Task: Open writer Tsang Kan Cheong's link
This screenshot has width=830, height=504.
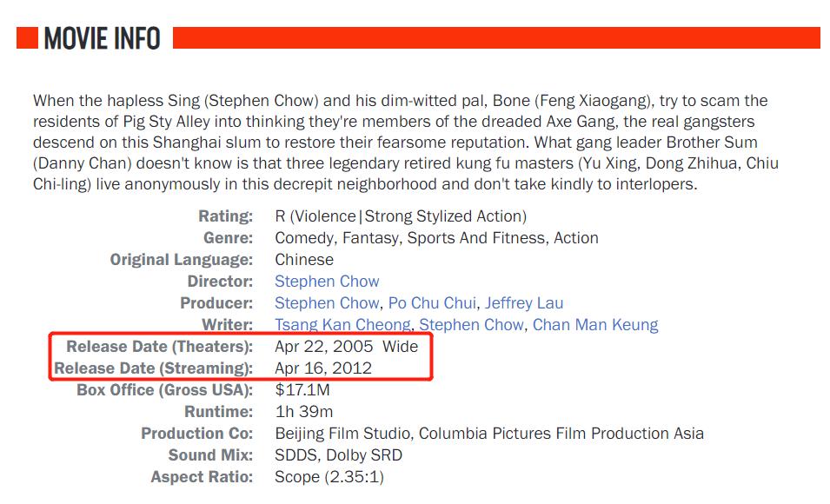Action: tap(342, 325)
